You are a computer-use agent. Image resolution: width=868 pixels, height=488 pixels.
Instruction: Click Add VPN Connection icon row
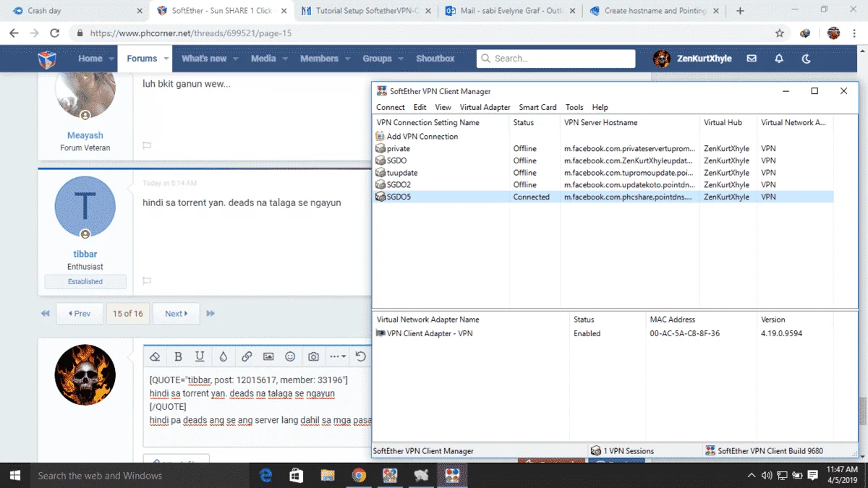(417, 136)
